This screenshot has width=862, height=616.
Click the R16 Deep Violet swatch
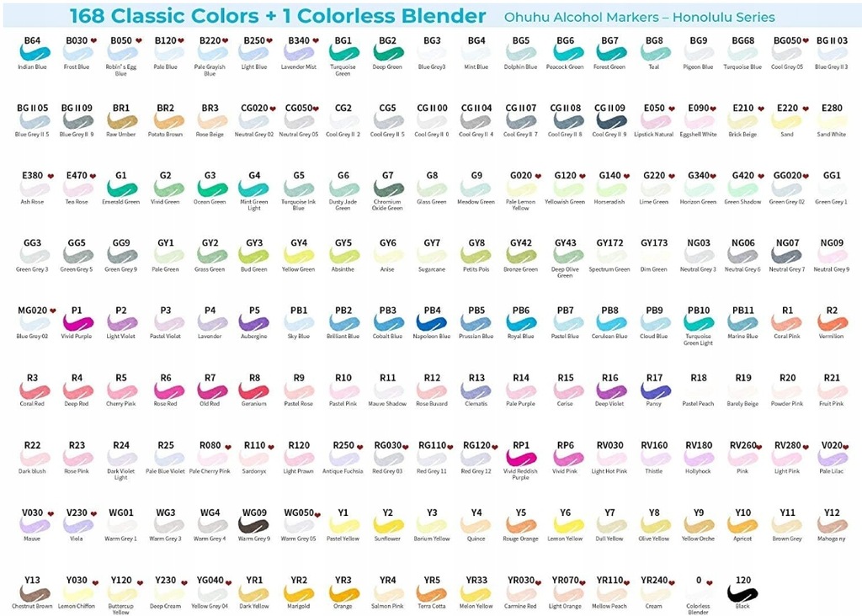pos(611,390)
